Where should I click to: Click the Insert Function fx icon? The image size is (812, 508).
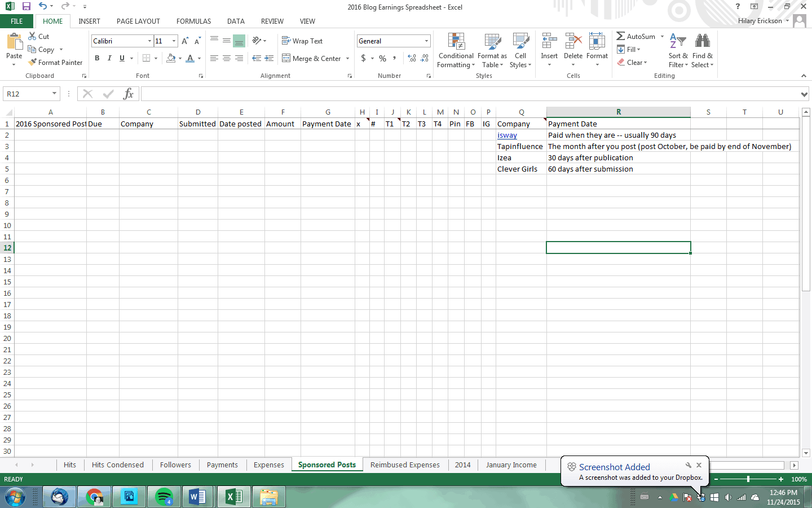pyautogui.click(x=128, y=94)
